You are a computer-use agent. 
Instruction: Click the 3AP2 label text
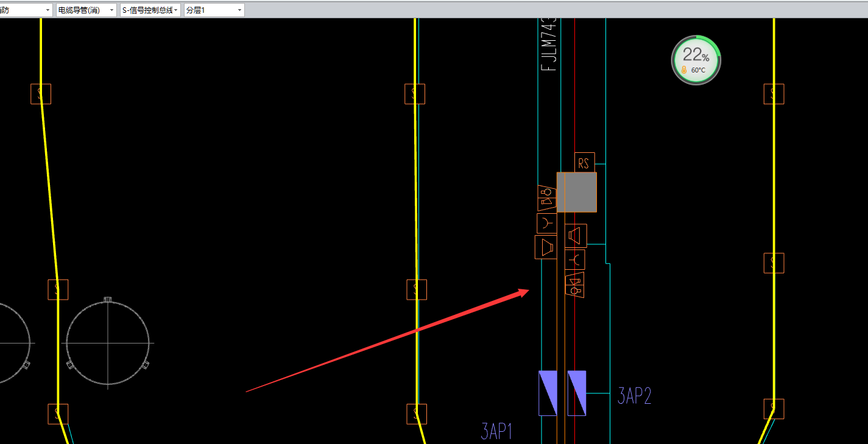pos(635,396)
